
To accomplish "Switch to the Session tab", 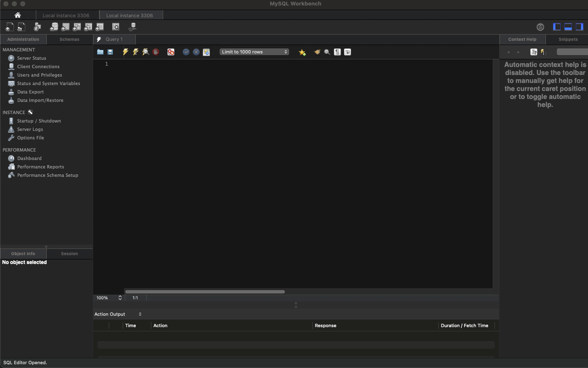I will point(70,253).
